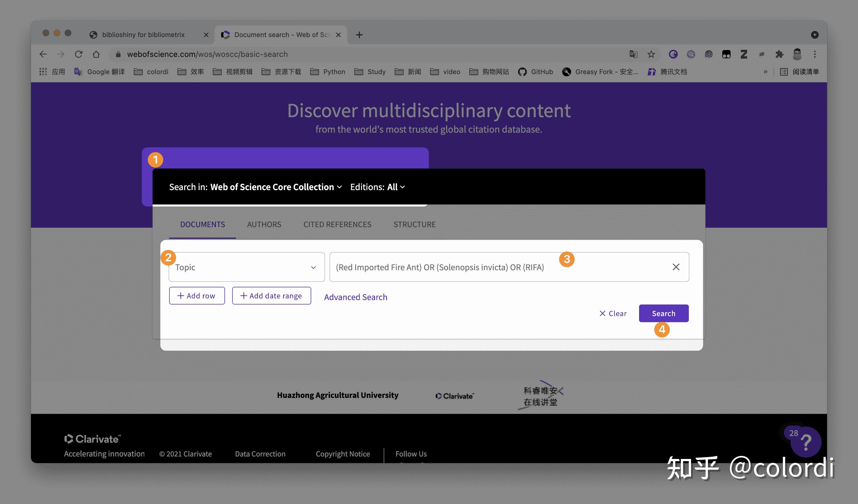
Task: Clear search query with X icon
Action: [676, 267]
